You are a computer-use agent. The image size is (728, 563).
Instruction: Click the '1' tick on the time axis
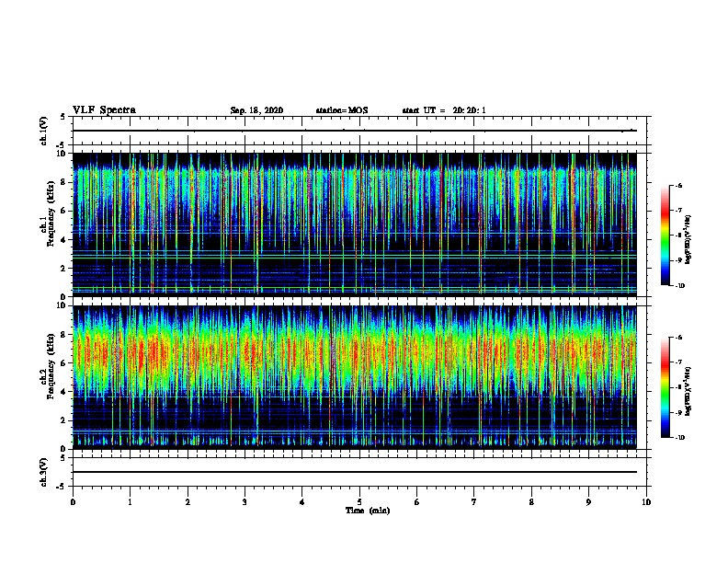[x=130, y=502]
